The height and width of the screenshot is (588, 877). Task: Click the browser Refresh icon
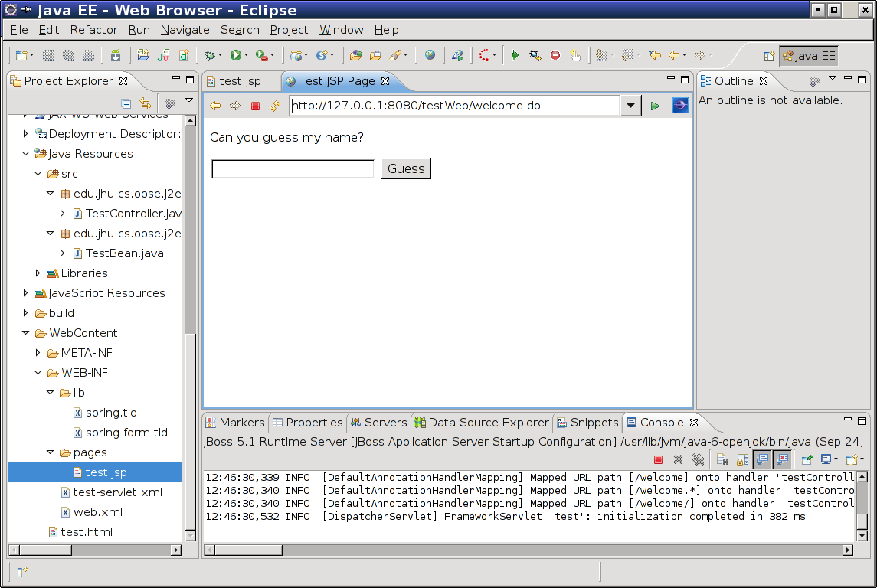pyautogui.click(x=275, y=106)
